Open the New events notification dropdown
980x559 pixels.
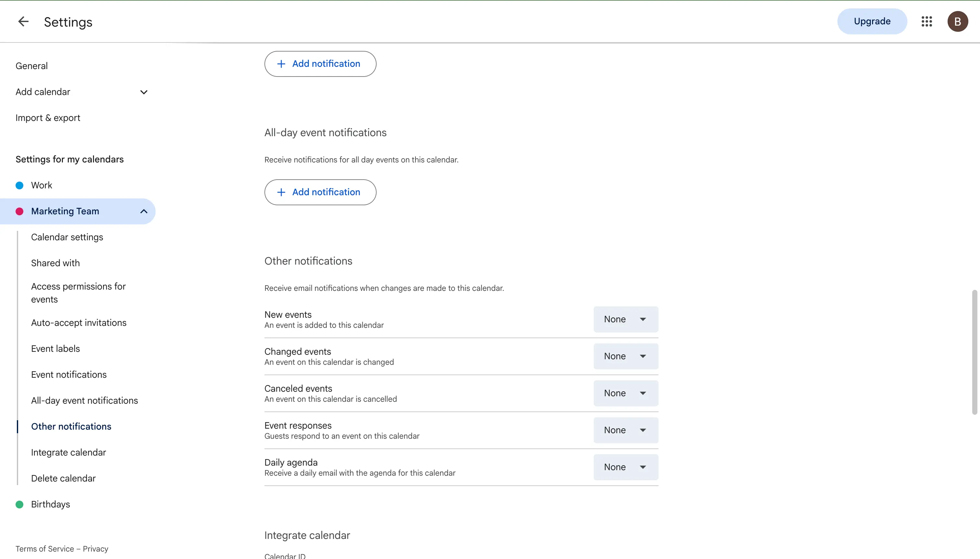pyautogui.click(x=626, y=319)
